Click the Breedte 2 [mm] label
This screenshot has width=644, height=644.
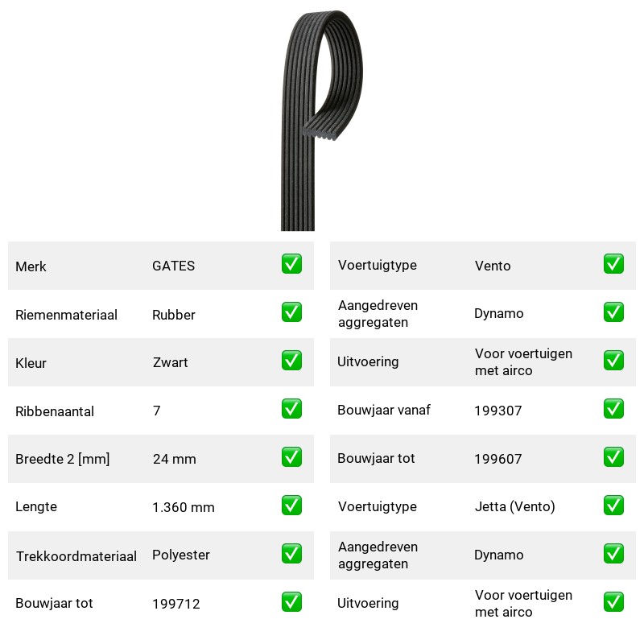point(63,459)
